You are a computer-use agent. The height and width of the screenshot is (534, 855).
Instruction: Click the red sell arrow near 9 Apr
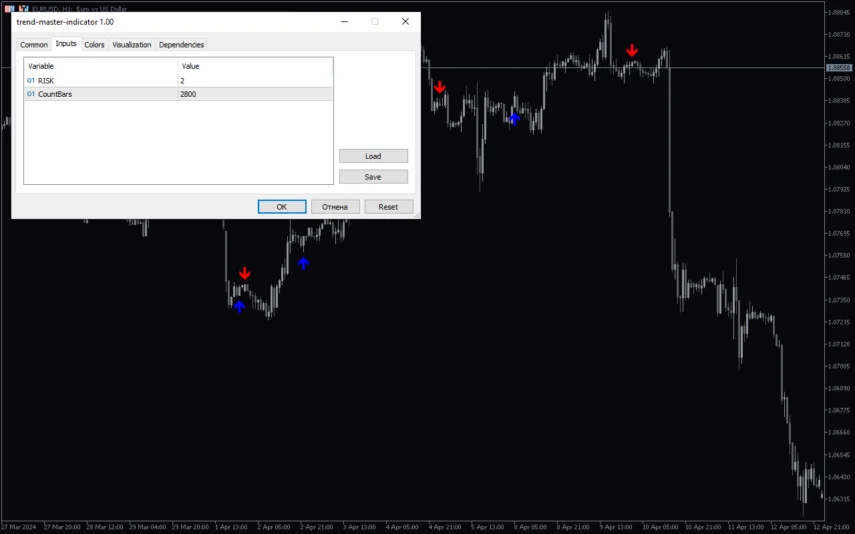(x=632, y=50)
